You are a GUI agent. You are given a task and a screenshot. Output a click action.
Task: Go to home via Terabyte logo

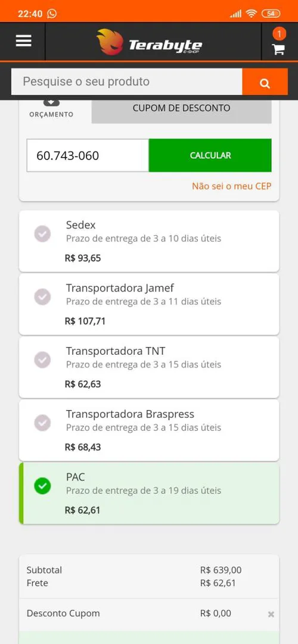click(149, 42)
